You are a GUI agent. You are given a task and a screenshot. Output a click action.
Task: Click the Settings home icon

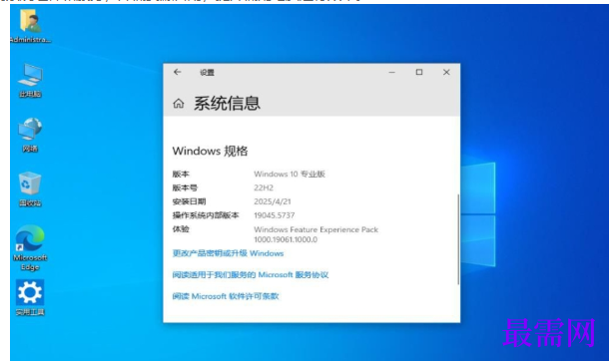coord(179,104)
